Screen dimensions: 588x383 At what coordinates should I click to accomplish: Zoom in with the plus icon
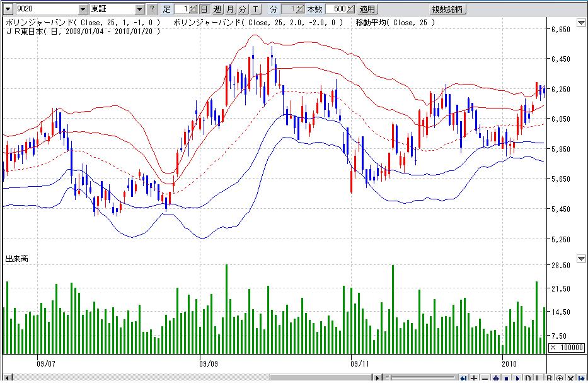pyautogui.click(x=474, y=378)
